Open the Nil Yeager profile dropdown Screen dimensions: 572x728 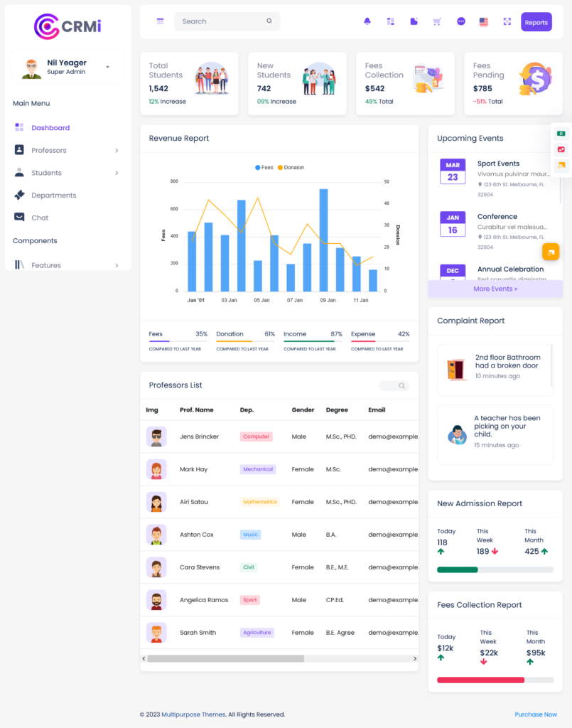pos(68,67)
